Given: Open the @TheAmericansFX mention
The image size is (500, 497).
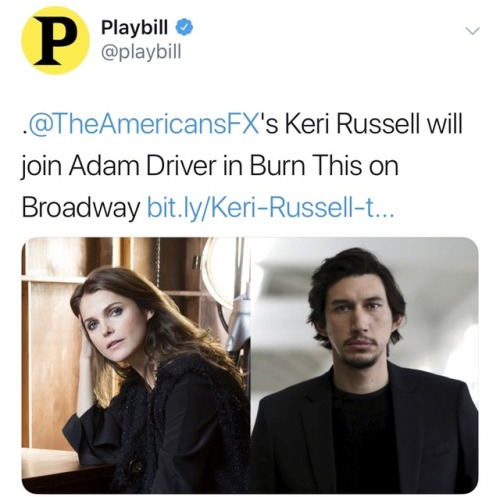Looking at the screenshot, I should (143, 124).
